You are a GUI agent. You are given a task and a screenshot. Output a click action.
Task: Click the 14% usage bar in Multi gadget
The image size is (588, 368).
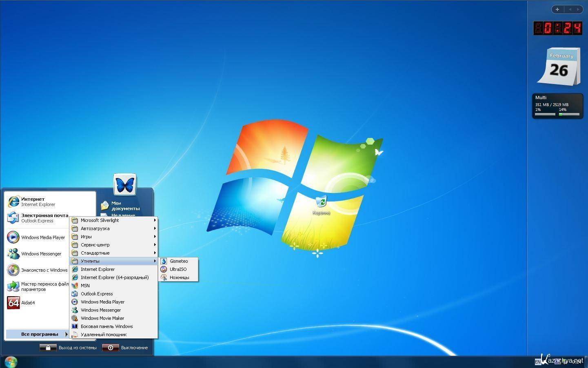(x=569, y=114)
